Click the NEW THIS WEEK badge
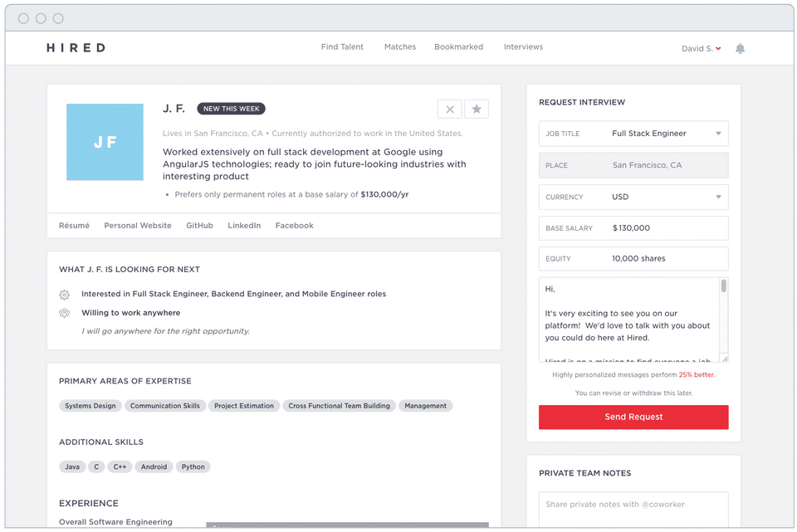The width and height of the screenshot is (797, 532). [232, 109]
